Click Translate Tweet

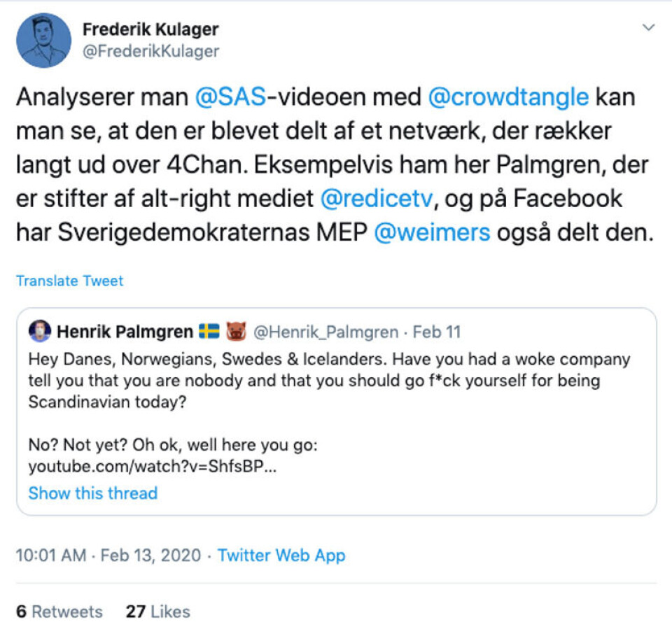pyautogui.click(x=69, y=281)
